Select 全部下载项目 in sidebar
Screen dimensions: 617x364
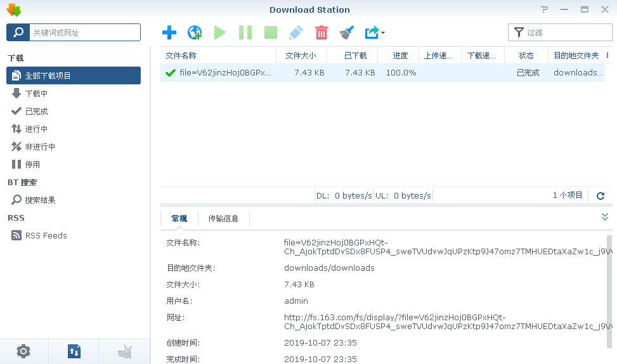pyautogui.click(x=74, y=75)
